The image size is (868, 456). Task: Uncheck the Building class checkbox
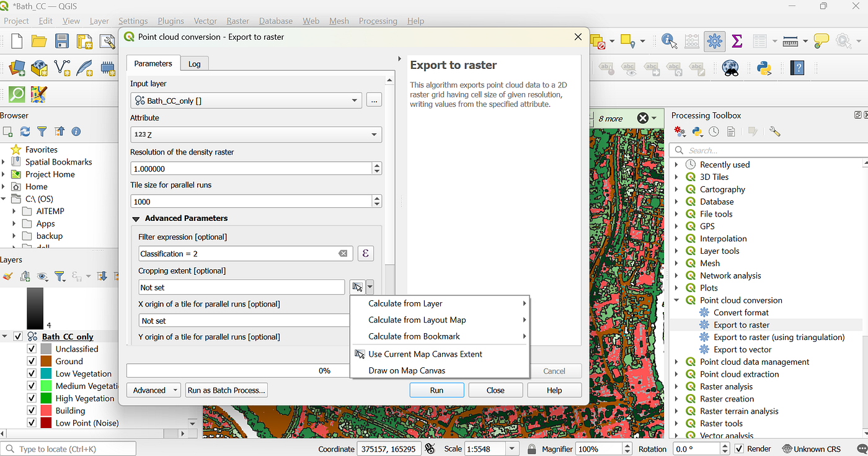pos(32,410)
